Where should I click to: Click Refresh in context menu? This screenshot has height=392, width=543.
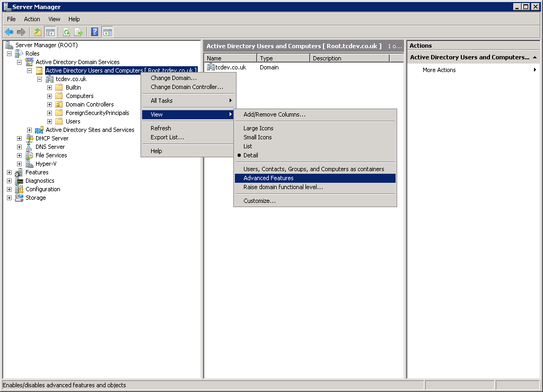(188, 128)
